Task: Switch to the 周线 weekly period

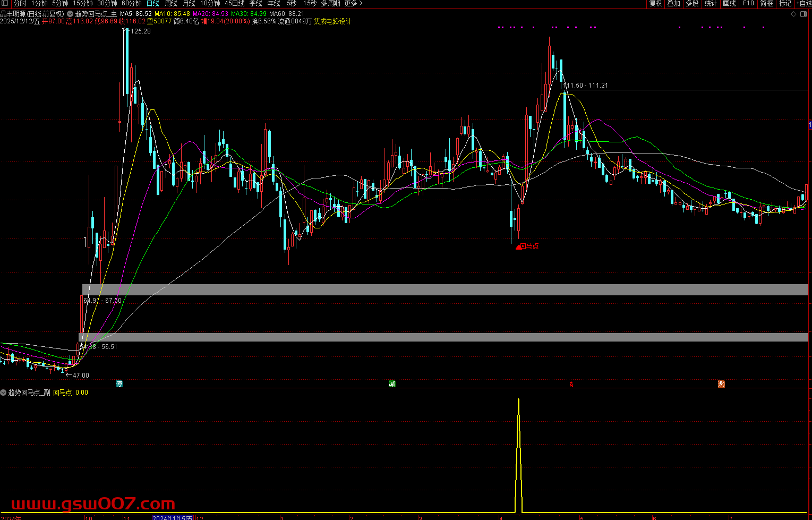Action: pos(171,4)
